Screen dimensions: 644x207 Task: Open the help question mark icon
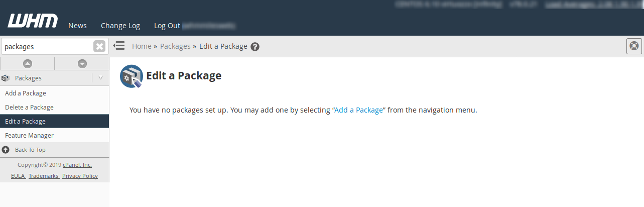(255, 47)
